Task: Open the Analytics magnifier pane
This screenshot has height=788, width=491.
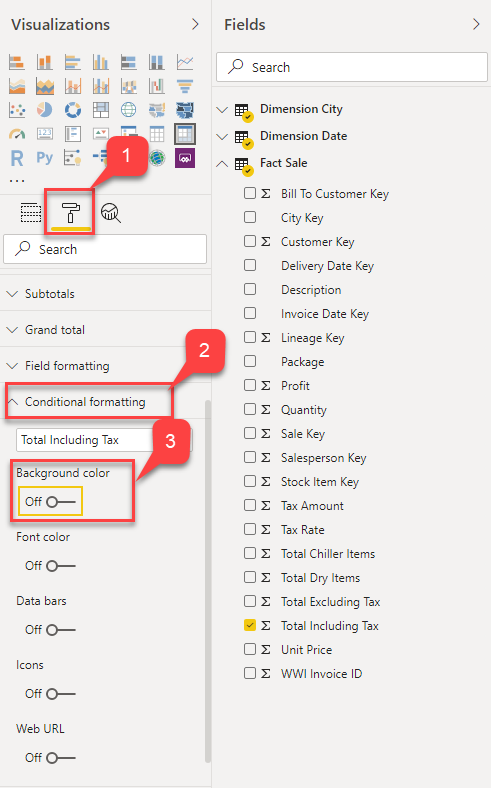Action: point(111,213)
